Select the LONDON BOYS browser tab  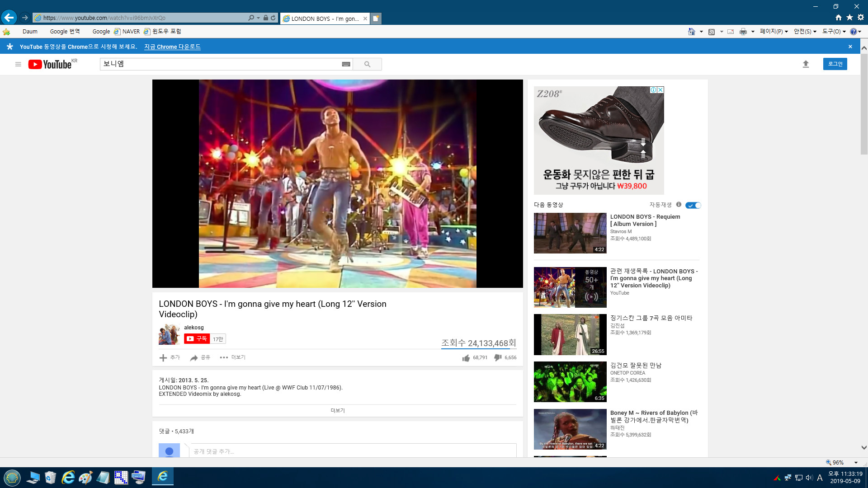(325, 19)
